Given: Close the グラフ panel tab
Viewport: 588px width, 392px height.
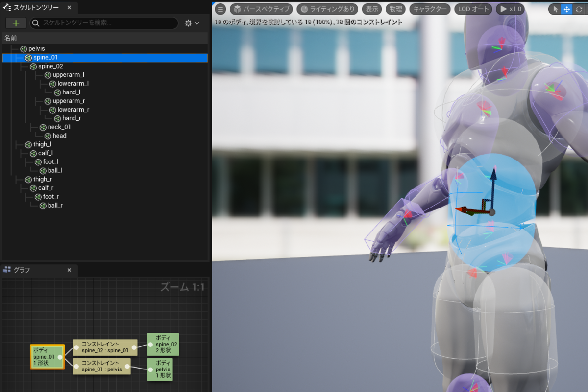Looking at the screenshot, I should [69, 270].
